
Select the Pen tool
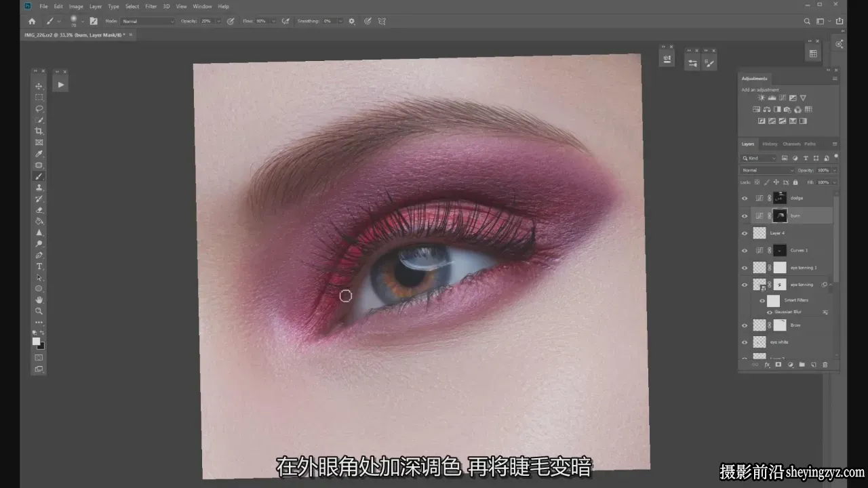(x=39, y=255)
